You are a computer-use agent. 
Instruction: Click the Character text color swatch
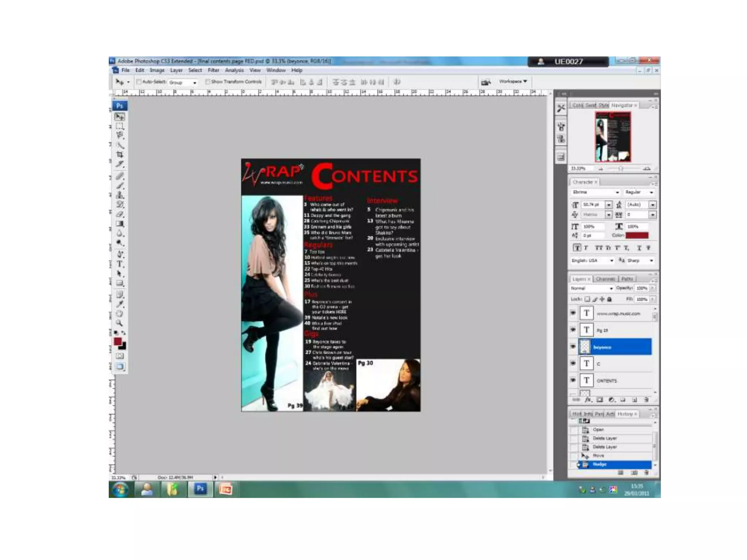click(x=637, y=235)
